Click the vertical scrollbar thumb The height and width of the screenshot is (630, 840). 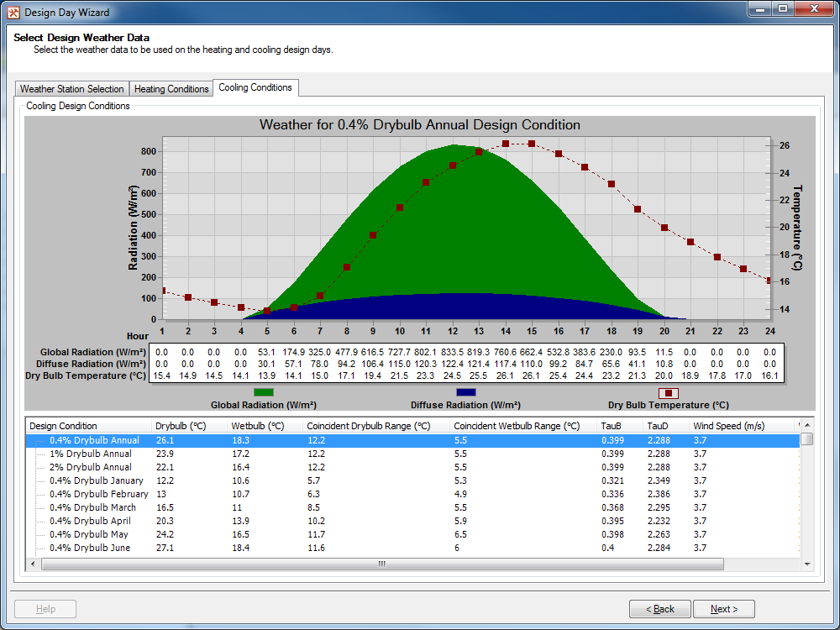click(x=806, y=438)
